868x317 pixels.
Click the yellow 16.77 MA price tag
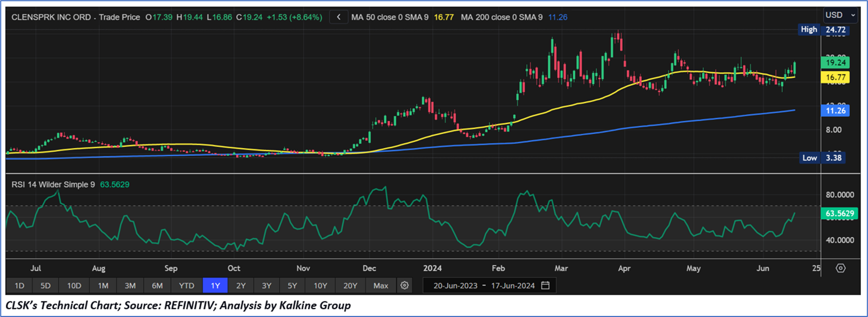835,78
